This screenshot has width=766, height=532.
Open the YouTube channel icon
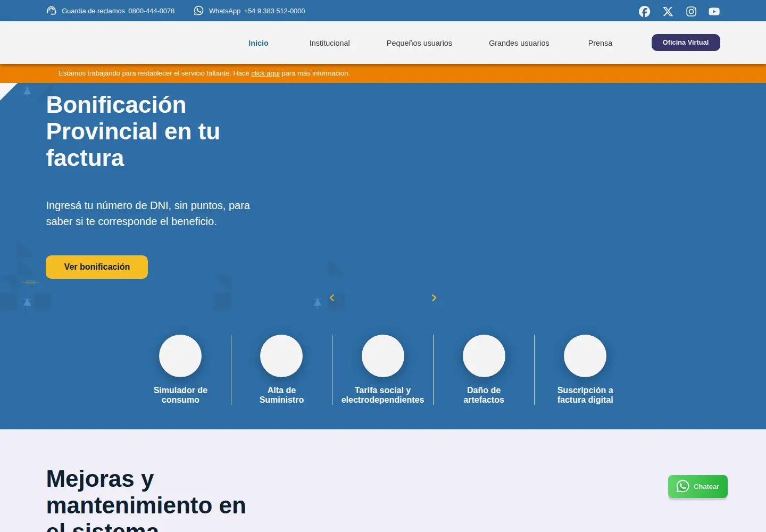714,11
